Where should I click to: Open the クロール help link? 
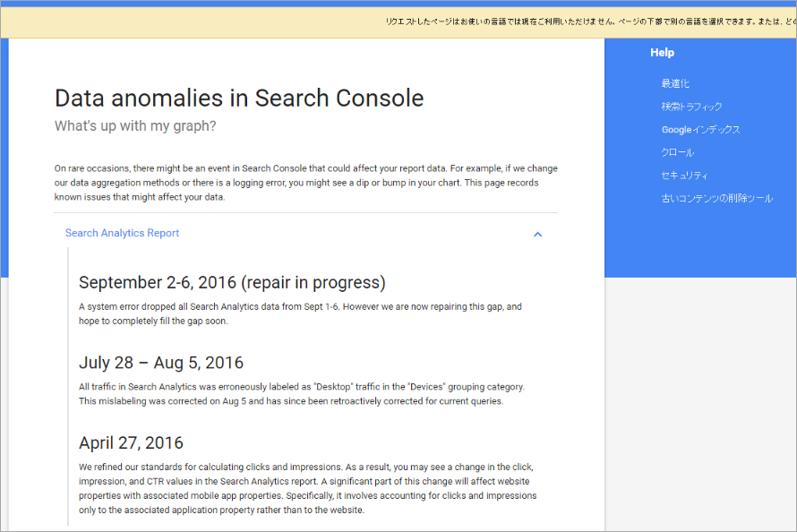pyautogui.click(x=678, y=152)
